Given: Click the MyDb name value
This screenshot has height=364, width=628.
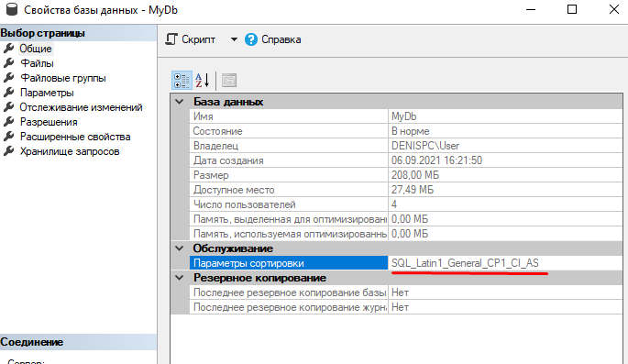Looking at the screenshot, I should (x=404, y=116).
